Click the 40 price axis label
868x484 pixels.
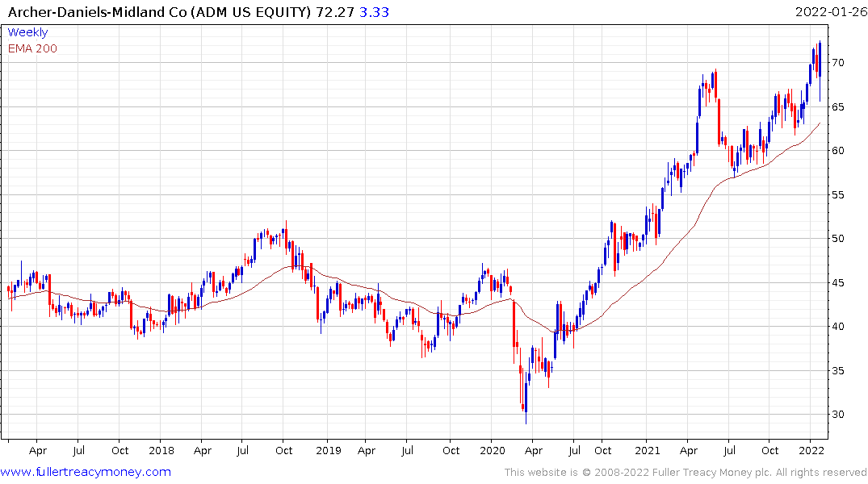[837, 327]
